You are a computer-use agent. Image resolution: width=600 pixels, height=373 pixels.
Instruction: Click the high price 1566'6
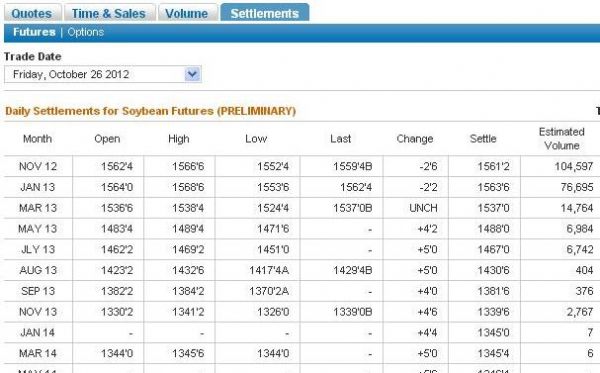click(188, 166)
